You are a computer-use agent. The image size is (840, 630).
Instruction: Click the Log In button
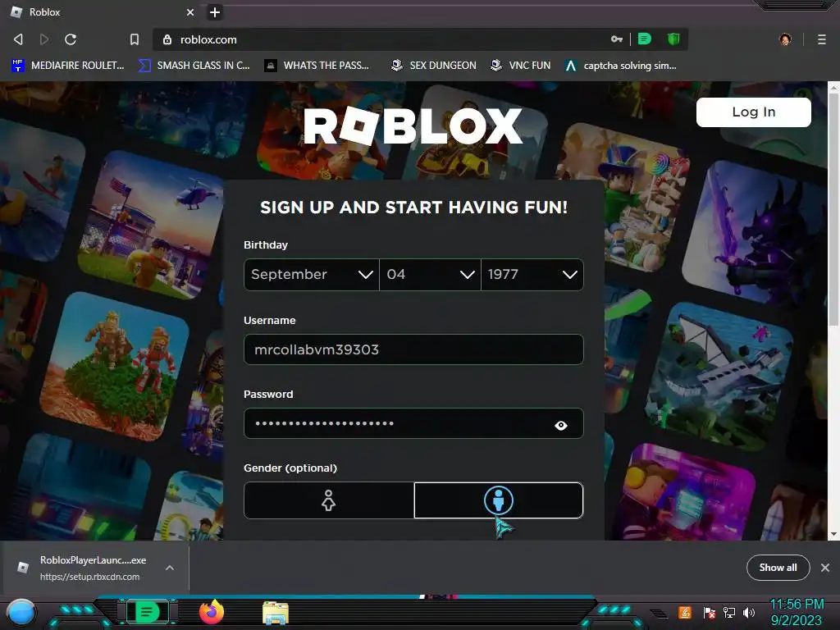coord(753,112)
